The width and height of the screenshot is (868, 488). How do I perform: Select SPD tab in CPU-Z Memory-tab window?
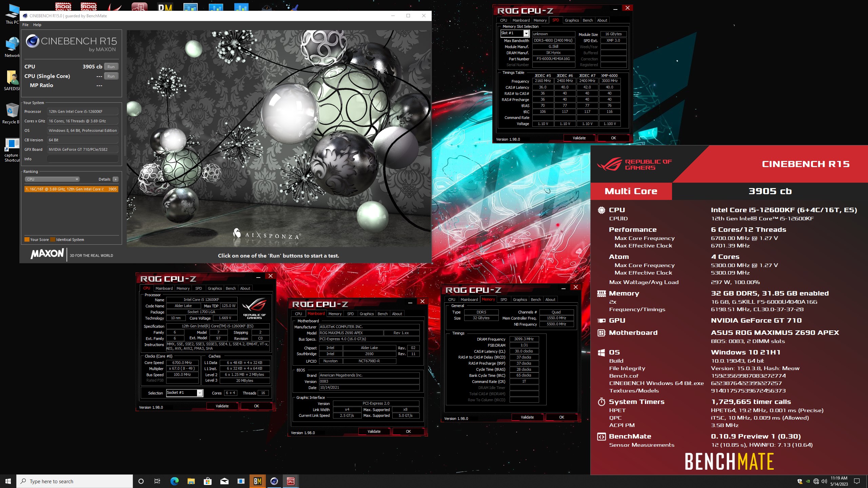(x=504, y=300)
